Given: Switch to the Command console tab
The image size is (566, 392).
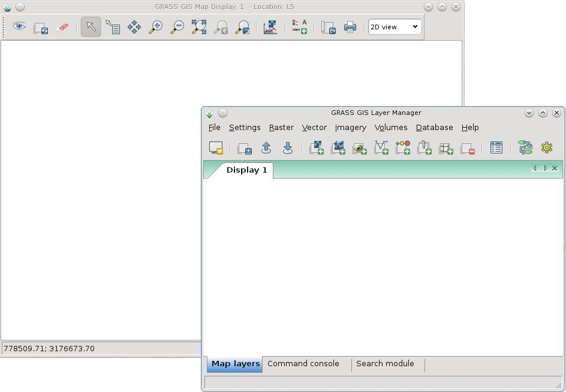Looking at the screenshot, I should 303,364.
